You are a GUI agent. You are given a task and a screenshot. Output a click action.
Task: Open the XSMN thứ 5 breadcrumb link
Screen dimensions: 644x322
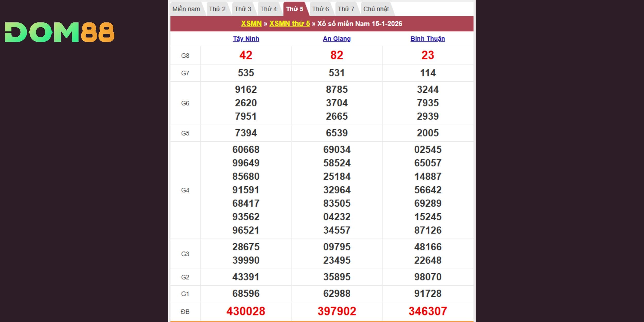(x=290, y=24)
